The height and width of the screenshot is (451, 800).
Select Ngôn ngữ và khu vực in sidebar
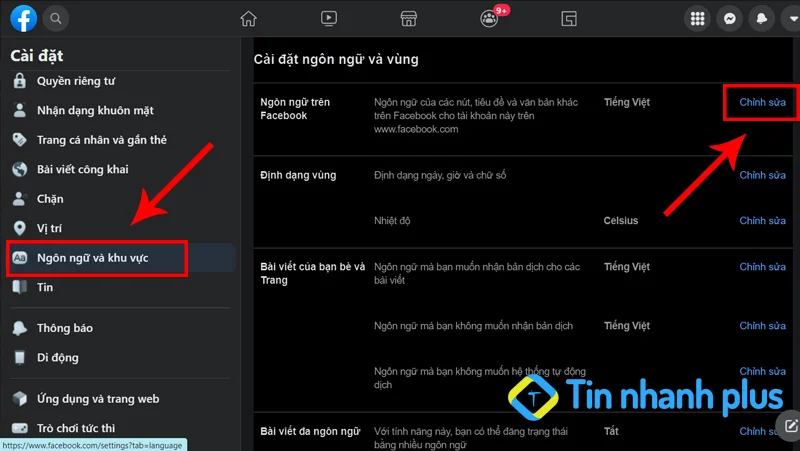(120, 258)
